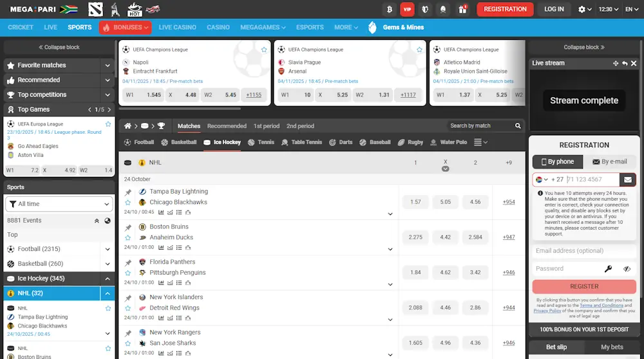
Task: Select the Tennis sport tab
Action: (x=261, y=142)
